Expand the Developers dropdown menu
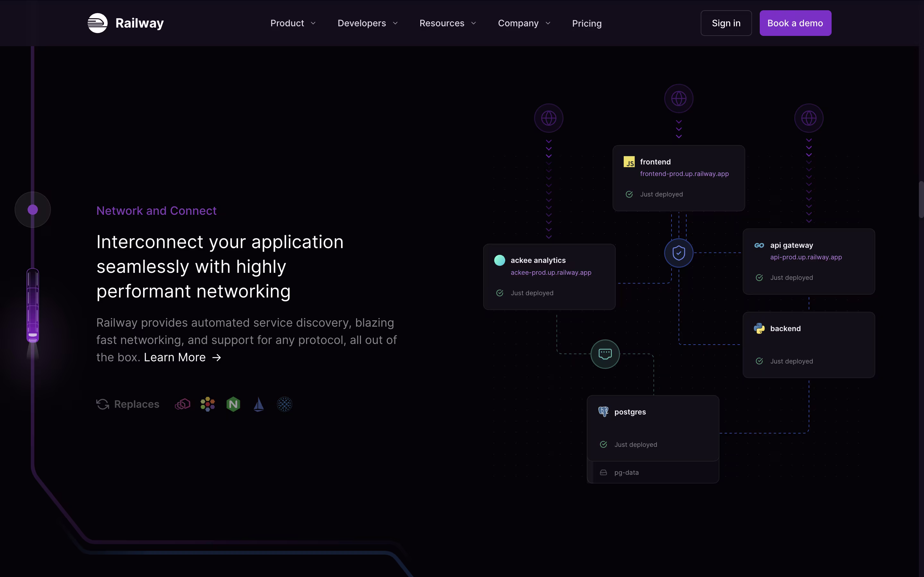Image resolution: width=924 pixels, height=577 pixels. tap(367, 23)
